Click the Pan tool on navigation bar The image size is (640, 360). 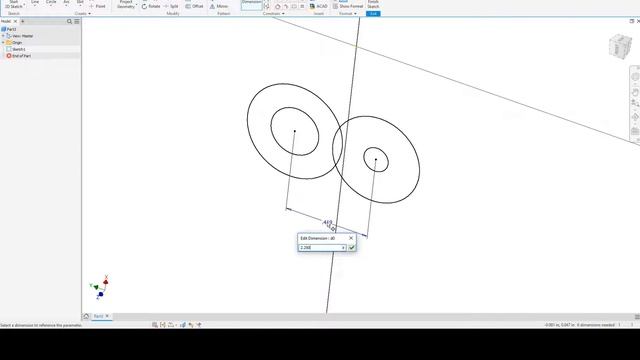point(635,92)
